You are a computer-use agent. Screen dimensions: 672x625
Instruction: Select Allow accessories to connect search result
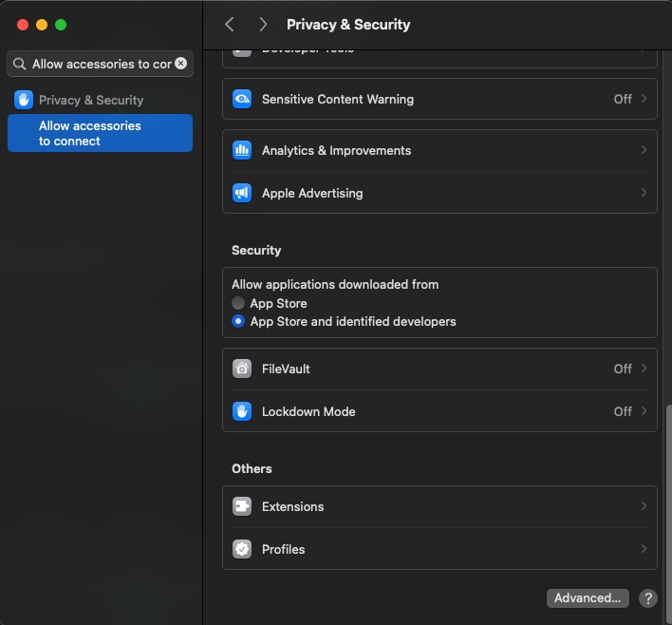(x=100, y=133)
